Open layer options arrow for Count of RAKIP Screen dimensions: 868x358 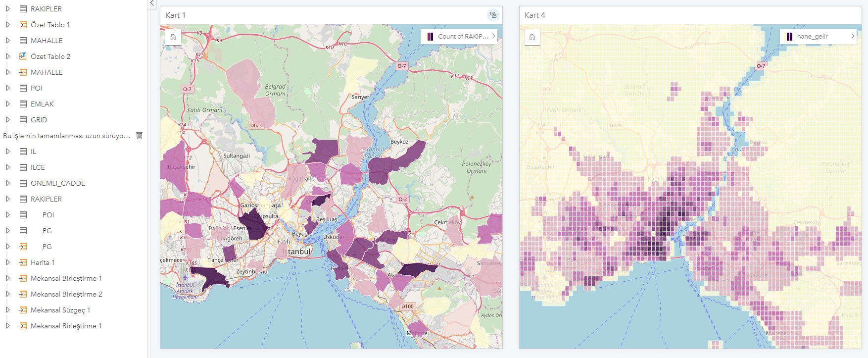coord(493,36)
